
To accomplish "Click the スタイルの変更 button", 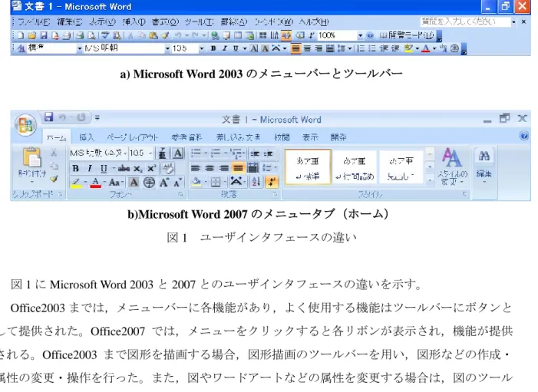I will coord(452,166).
